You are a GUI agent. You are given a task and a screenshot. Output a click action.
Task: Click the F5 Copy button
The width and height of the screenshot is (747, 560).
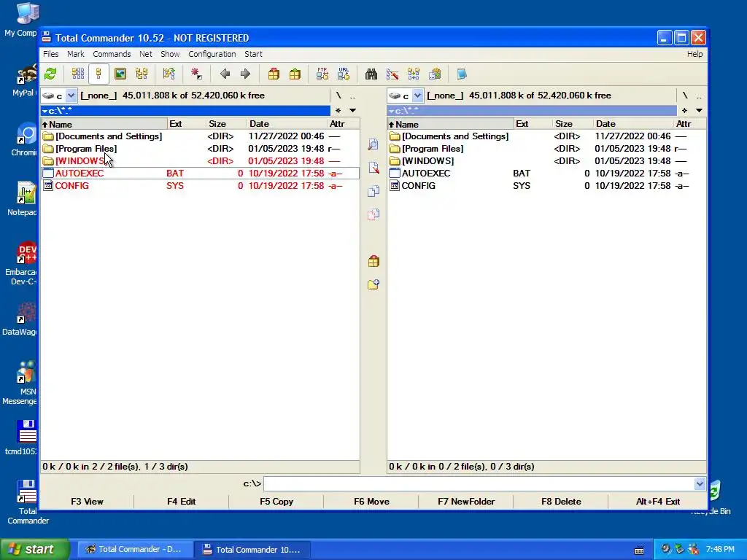[x=276, y=502]
